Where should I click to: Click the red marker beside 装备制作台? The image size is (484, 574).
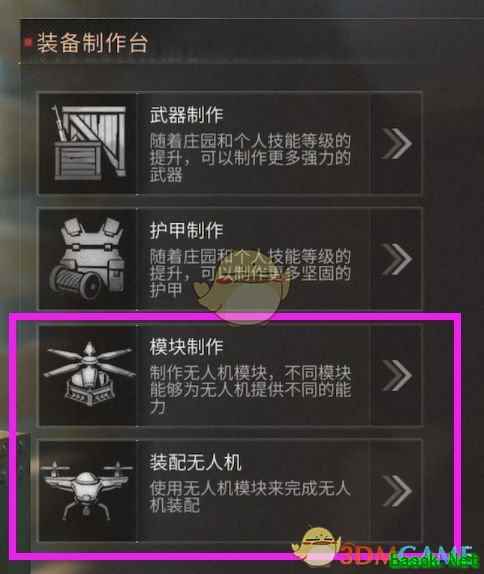[27, 42]
